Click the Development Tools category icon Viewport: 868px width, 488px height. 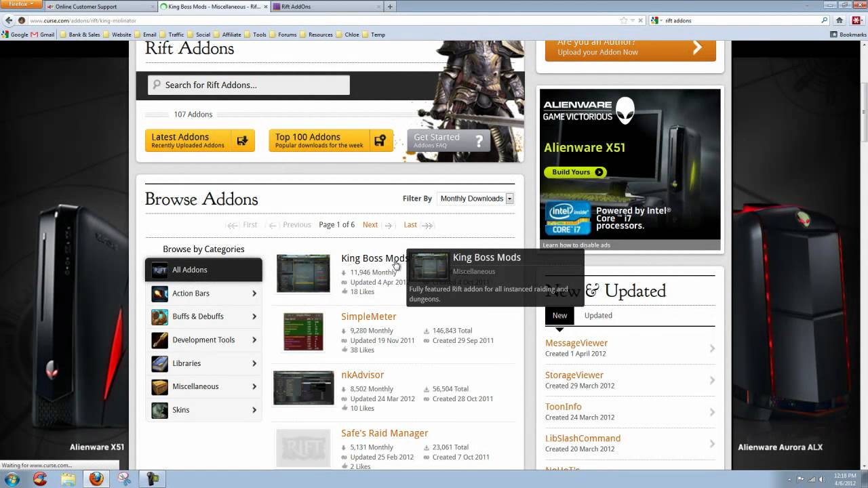159,340
